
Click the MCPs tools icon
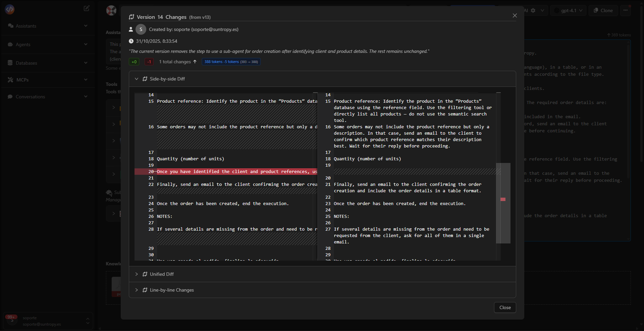tap(10, 80)
